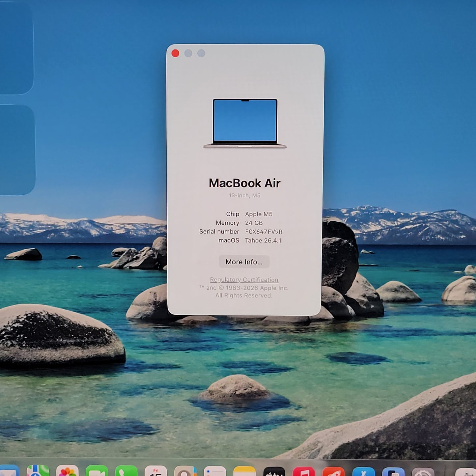Open the App Store from the Dock
The image size is (476, 476).
pyautogui.click(x=363, y=471)
